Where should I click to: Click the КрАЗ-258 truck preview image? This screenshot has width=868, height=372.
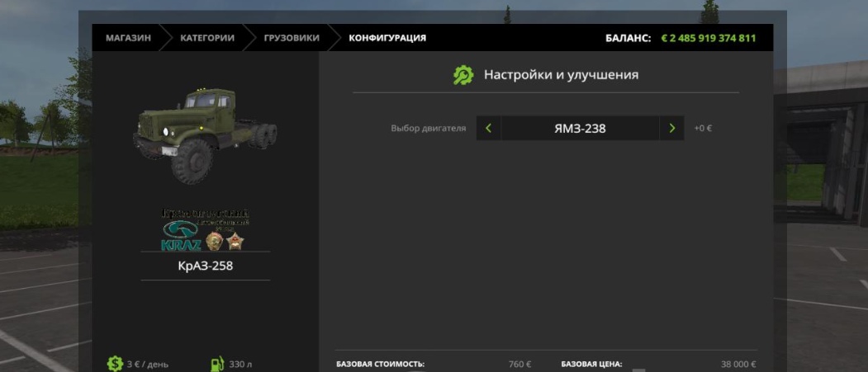205,134
